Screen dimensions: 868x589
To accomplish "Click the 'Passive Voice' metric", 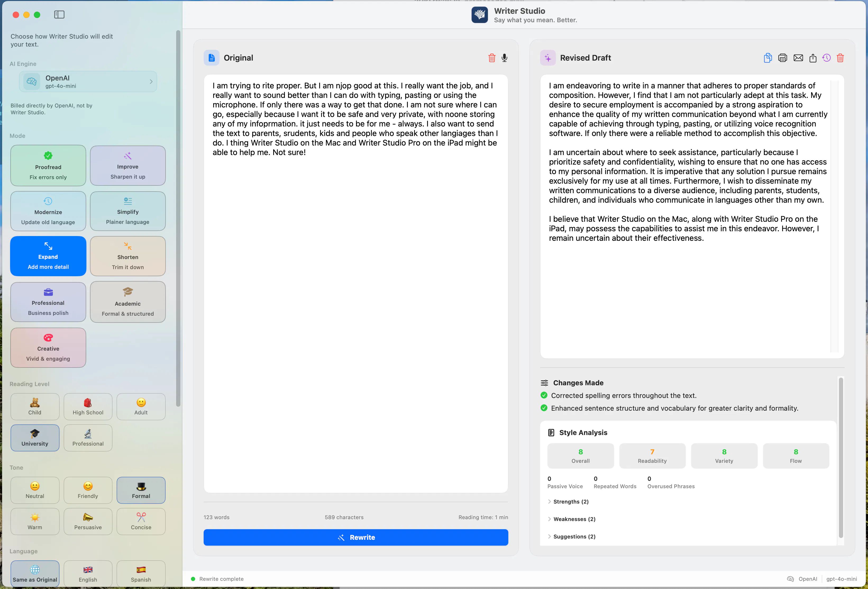I will (x=565, y=482).
